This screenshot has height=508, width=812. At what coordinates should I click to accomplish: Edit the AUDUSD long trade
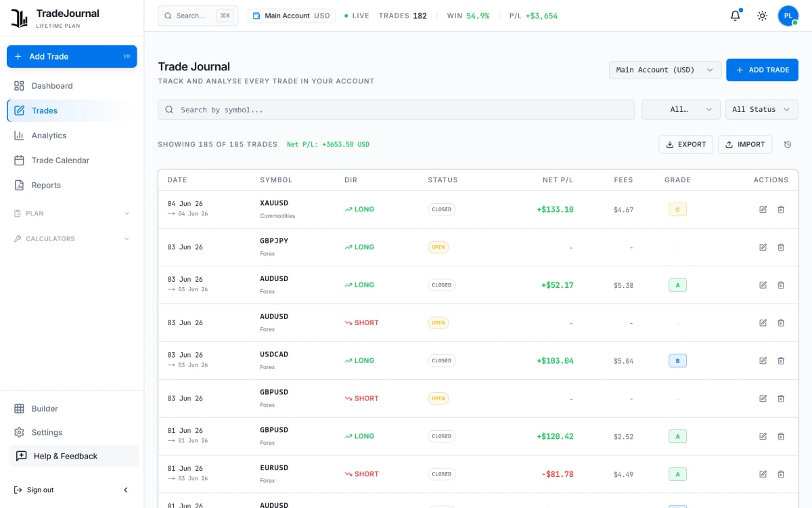tap(763, 285)
